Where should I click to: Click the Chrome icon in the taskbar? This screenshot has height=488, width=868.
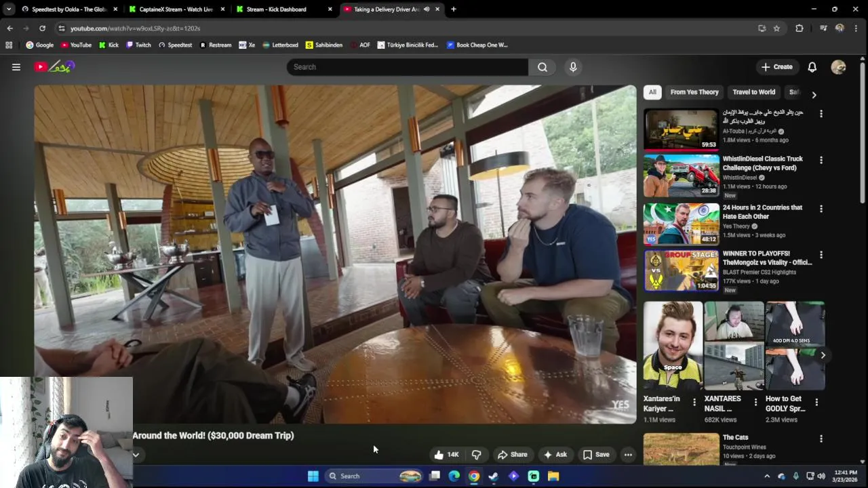pyautogui.click(x=474, y=476)
